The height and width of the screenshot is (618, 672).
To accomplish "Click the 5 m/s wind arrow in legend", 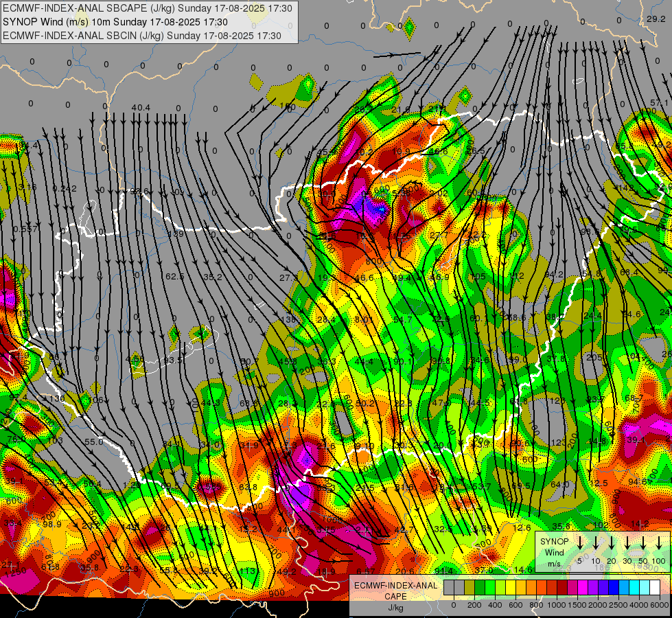I will point(579,542).
